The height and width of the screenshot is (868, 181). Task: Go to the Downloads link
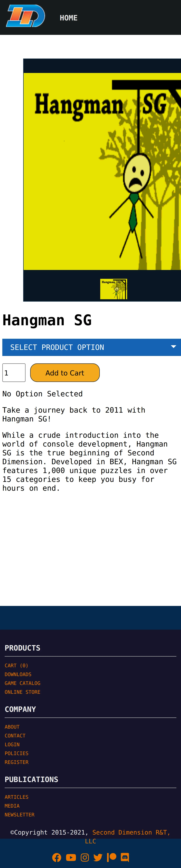pyautogui.click(x=18, y=674)
